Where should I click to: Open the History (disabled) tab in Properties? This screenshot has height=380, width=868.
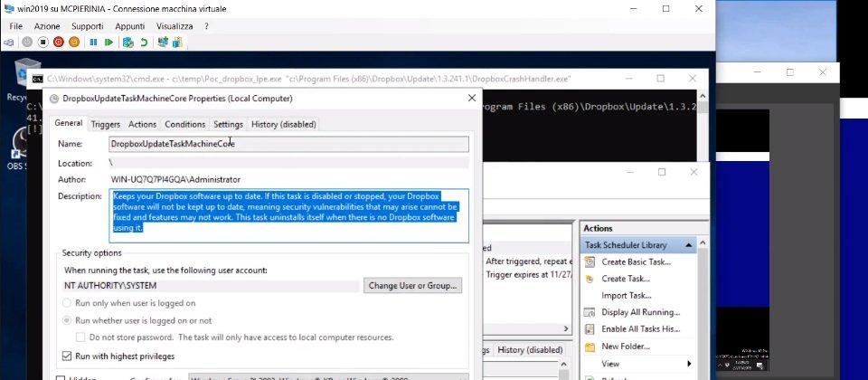coord(284,125)
